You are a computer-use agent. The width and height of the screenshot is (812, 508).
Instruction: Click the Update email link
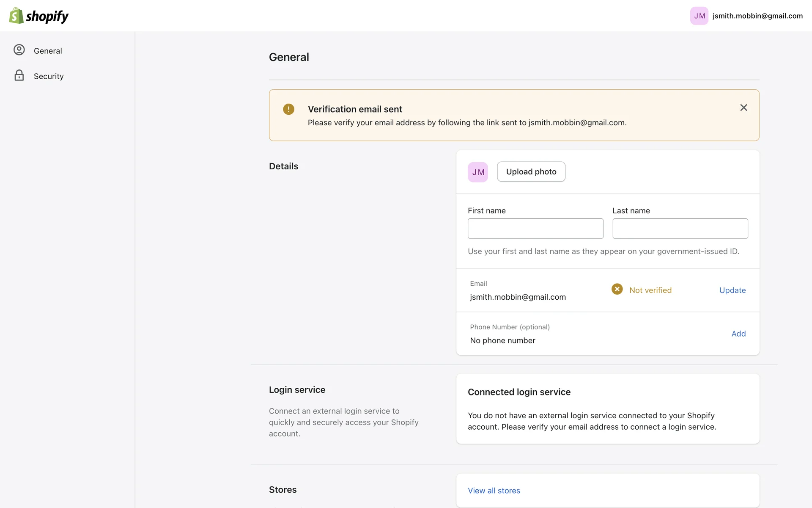[x=732, y=290]
